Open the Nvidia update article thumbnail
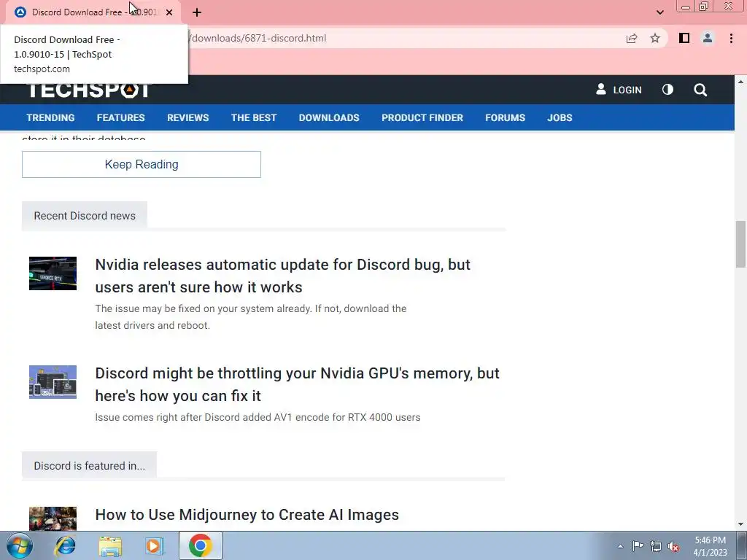This screenshot has width=747, height=560. point(53,273)
